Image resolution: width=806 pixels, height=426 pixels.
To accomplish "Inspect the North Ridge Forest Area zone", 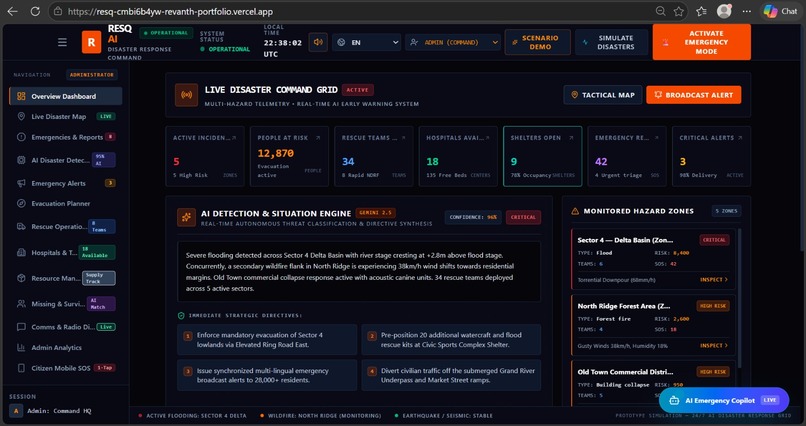I will (x=714, y=346).
